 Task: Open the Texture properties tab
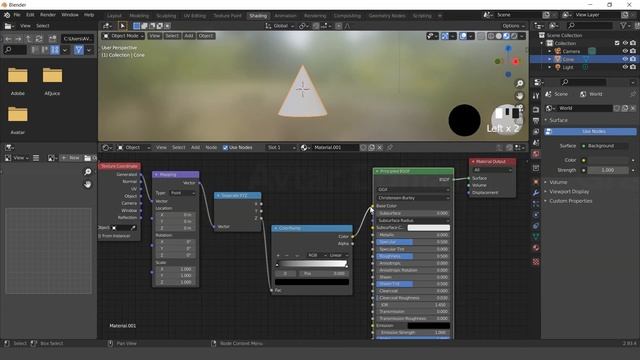tap(536, 262)
